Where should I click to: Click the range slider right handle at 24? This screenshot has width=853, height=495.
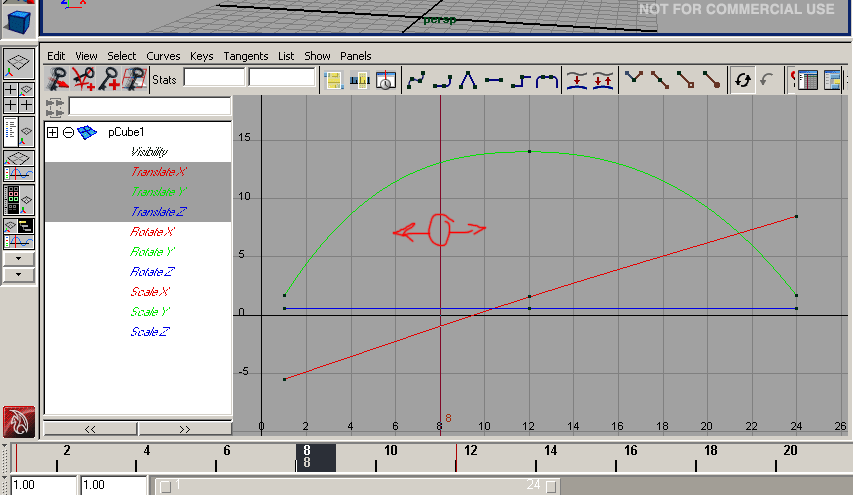coord(551,486)
